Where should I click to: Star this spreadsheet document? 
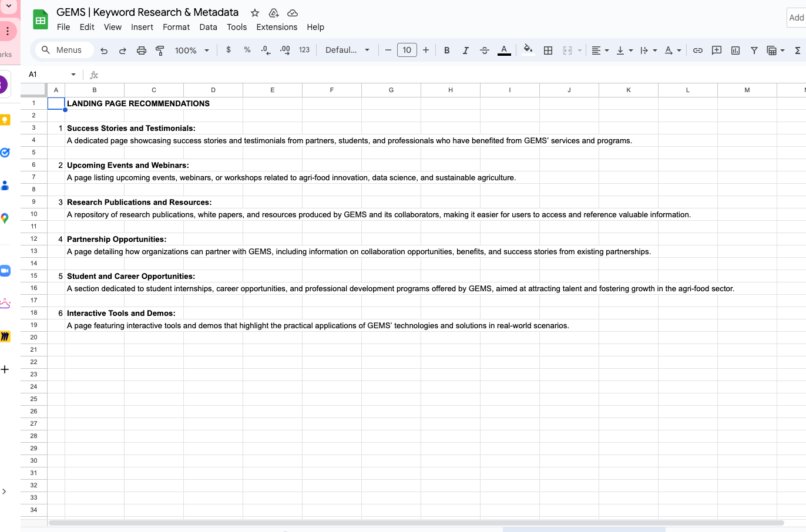point(255,13)
